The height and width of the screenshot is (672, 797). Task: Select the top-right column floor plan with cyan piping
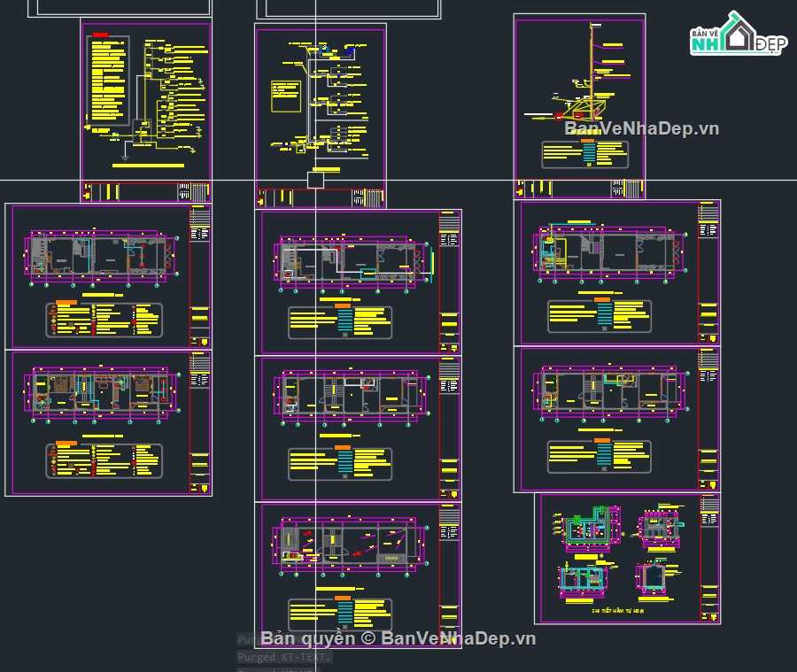coord(610,252)
